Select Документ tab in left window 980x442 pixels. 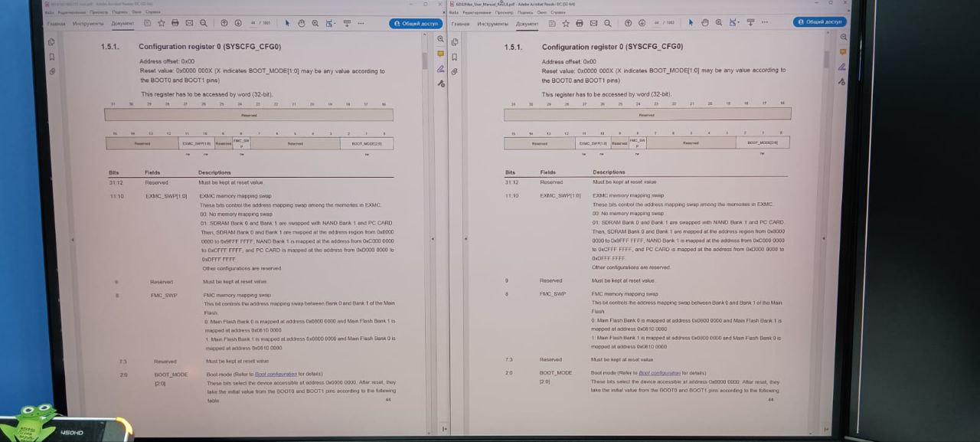(122, 24)
